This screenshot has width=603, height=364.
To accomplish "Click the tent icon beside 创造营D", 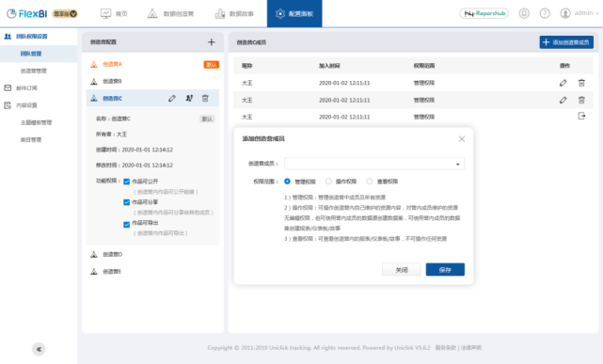I will click(x=94, y=255).
